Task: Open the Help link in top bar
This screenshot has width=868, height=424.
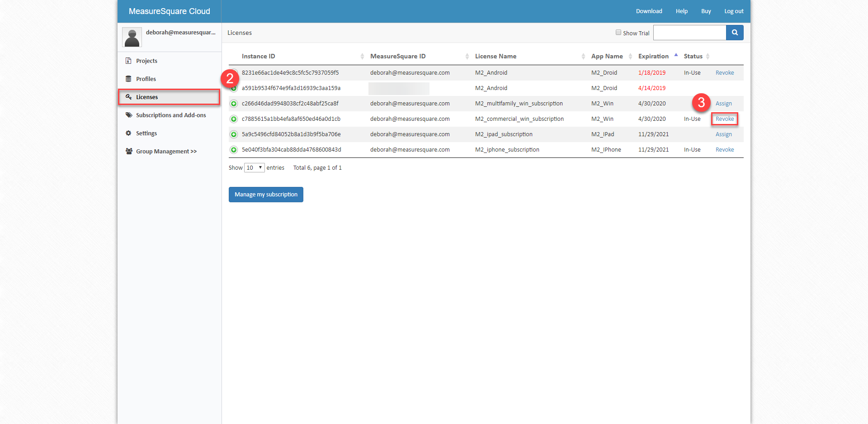Action: click(682, 11)
